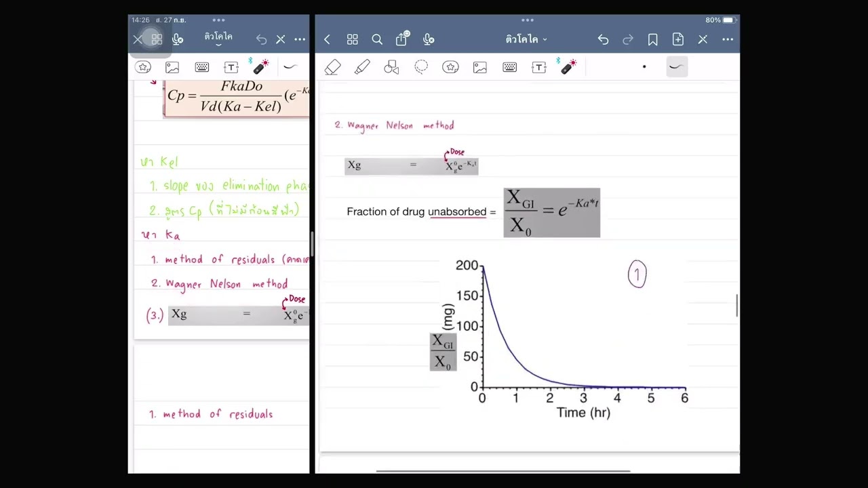Tap '1. method of residuals' at left pane bottom

click(211, 414)
